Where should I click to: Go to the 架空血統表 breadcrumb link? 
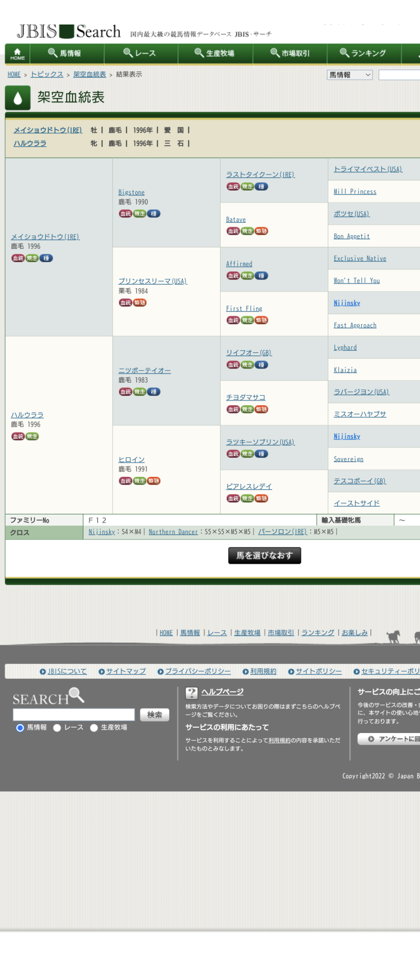(x=90, y=74)
